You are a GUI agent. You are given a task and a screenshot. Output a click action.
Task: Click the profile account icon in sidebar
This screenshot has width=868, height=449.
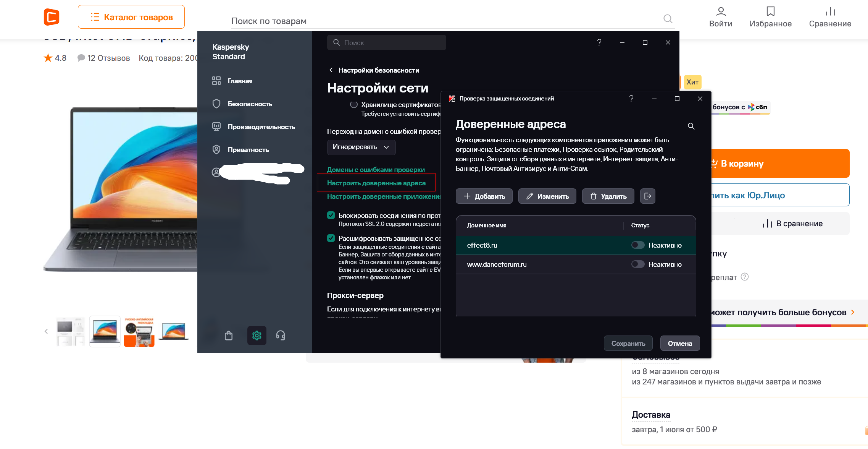[216, 172]
